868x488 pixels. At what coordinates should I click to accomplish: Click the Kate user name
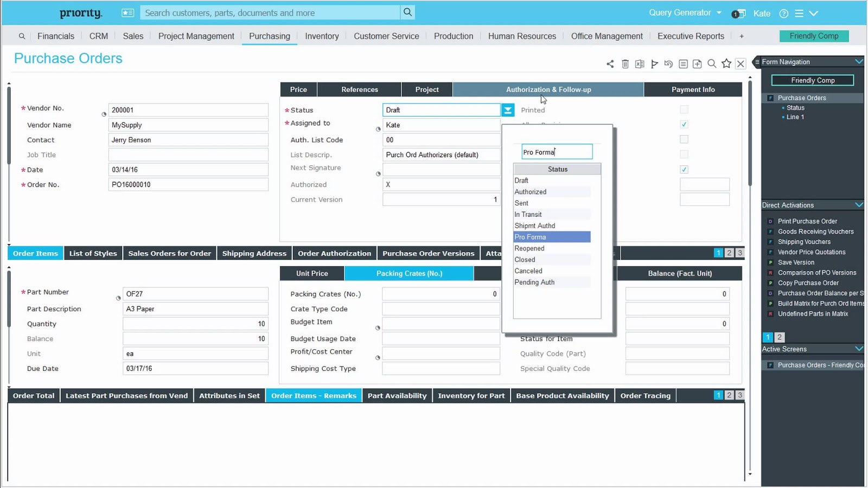(762, 14)
